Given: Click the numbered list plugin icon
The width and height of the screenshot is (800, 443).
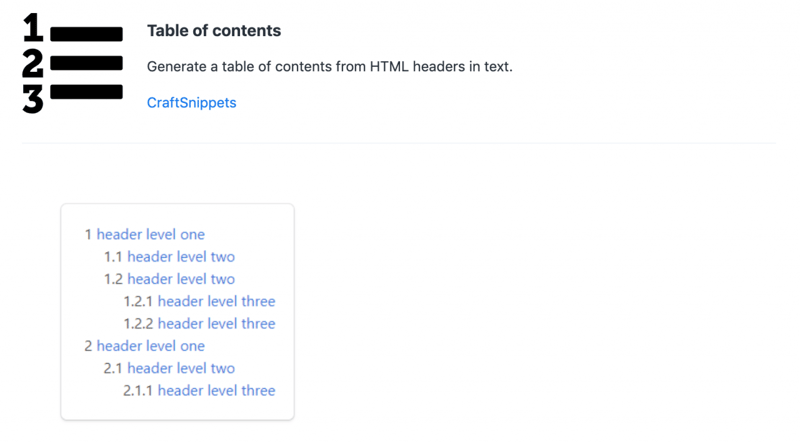Looking at the screenshot, I should click(72, 64).
